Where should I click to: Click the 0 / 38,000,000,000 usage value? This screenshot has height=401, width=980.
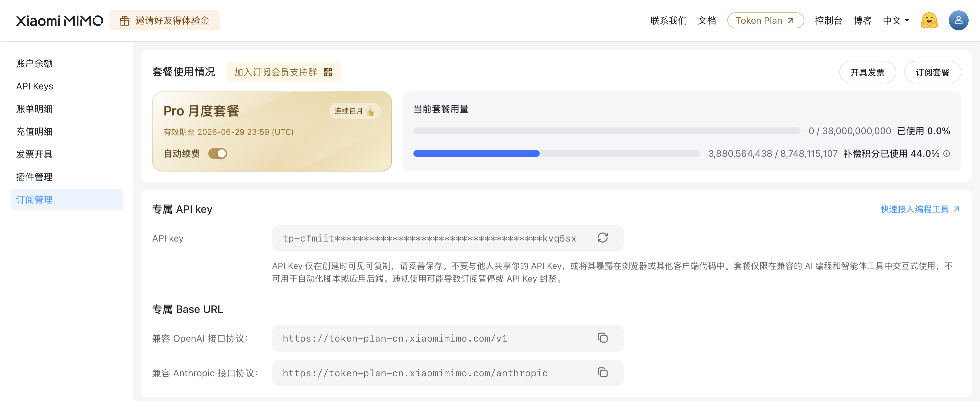pos(850,131)
